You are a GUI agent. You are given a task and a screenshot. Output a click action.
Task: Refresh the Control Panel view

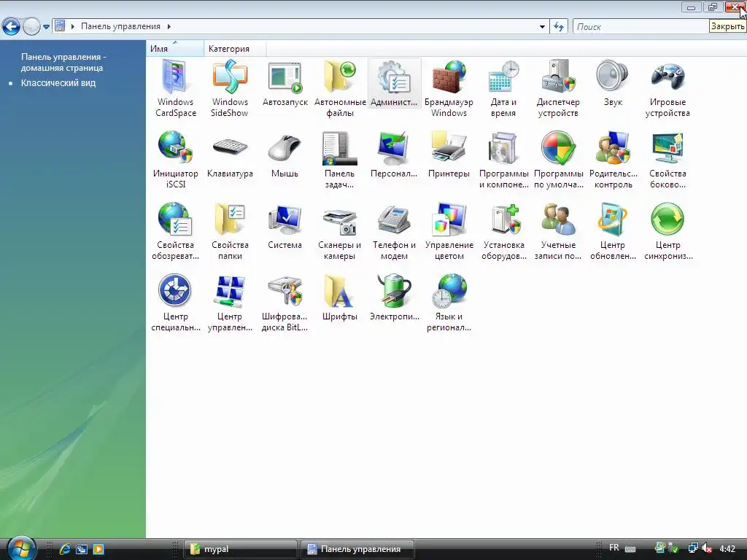pos(559,27)
